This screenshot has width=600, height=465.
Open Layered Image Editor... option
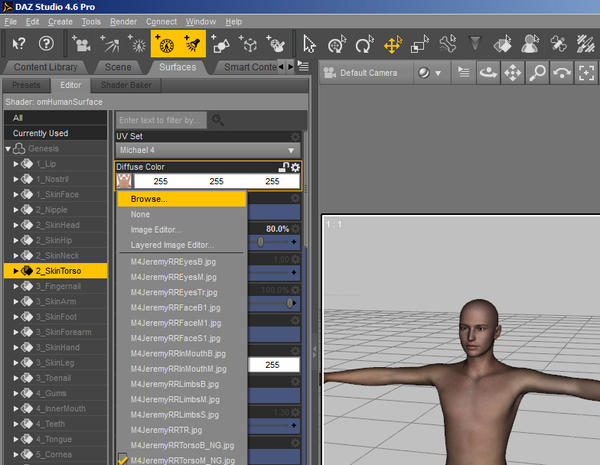(x=172, y=244)
